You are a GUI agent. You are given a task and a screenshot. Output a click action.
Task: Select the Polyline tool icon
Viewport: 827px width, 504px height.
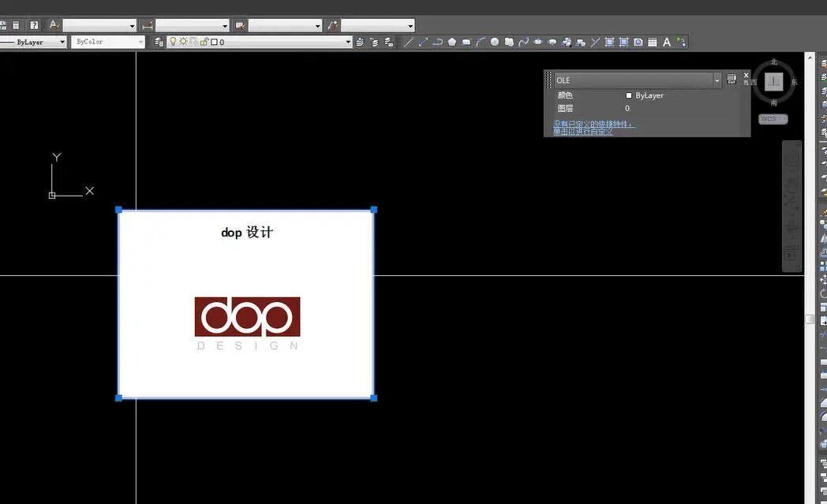point(437,42)
